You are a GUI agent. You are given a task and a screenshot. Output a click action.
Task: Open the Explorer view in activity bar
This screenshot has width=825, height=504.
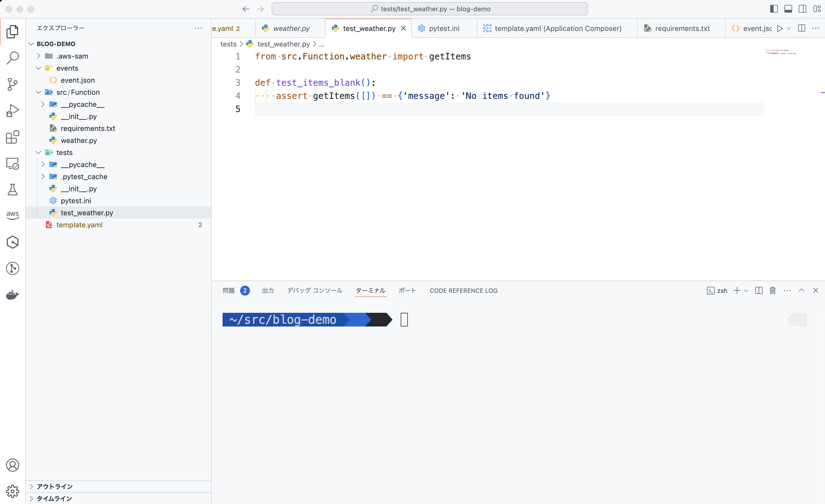click(x=12, y=31)
